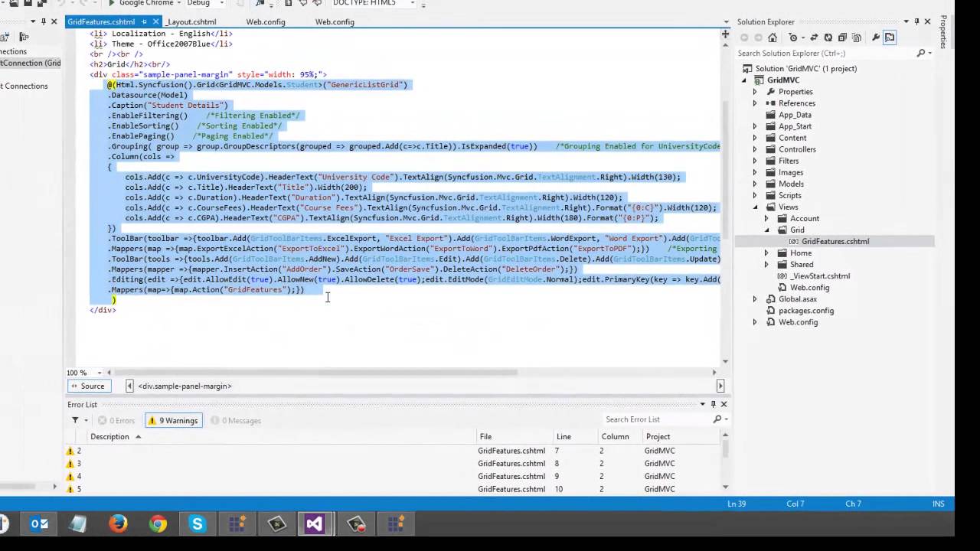Open Properties wrench icon in Solution Explorer toolbar

point(876,37)
